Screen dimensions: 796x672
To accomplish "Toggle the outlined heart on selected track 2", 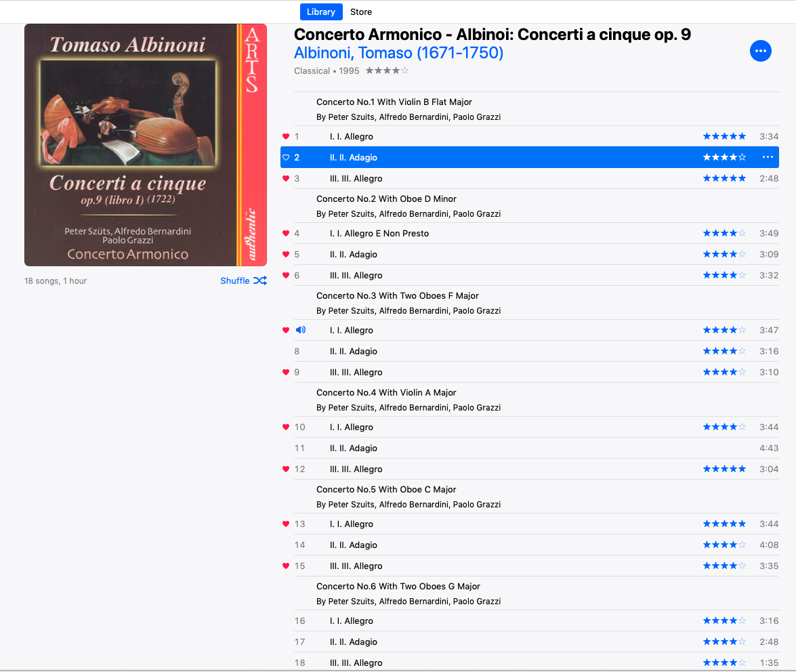I will coord(286,157).
